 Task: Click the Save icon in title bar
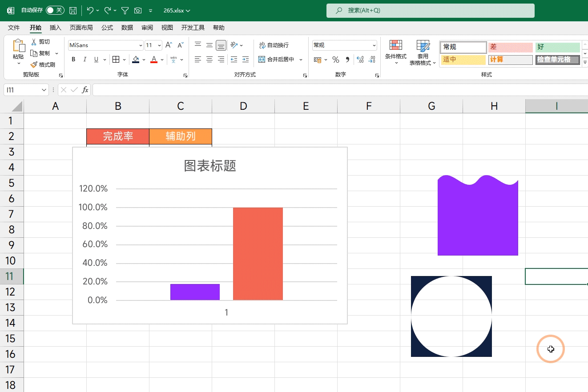coord(73,10)
